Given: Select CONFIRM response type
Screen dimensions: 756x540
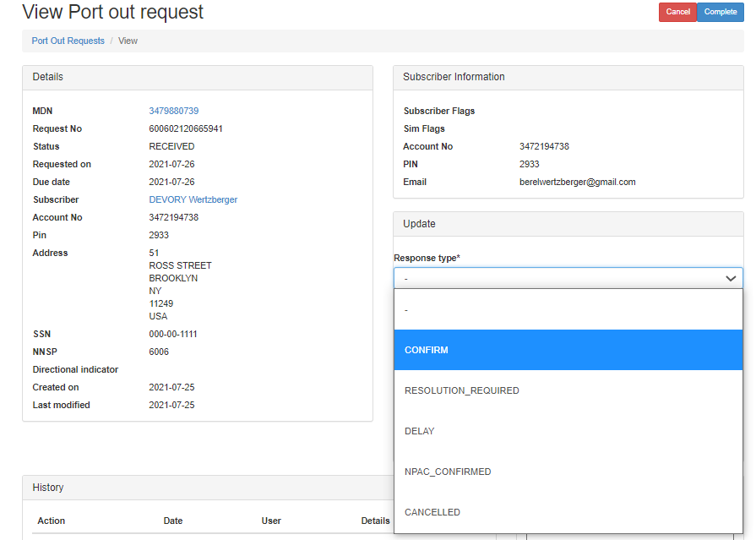Looking at the screenshot, I should click(x=568, y=351).
